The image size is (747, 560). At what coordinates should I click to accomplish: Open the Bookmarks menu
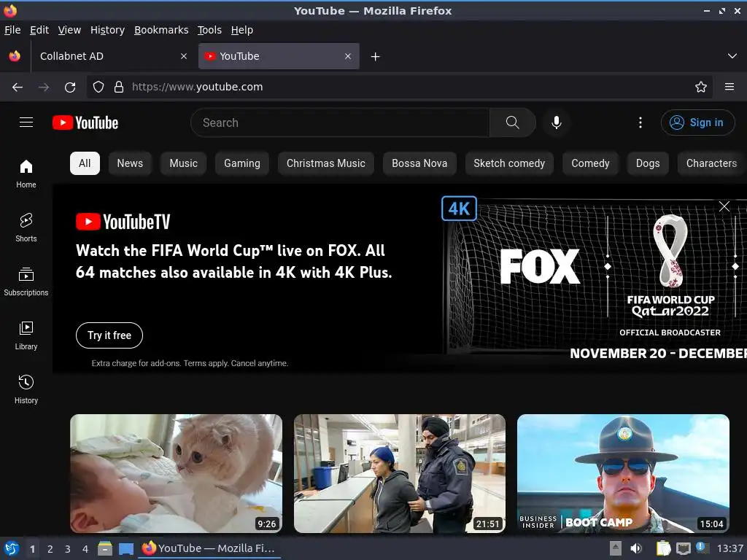pos(161,30)
